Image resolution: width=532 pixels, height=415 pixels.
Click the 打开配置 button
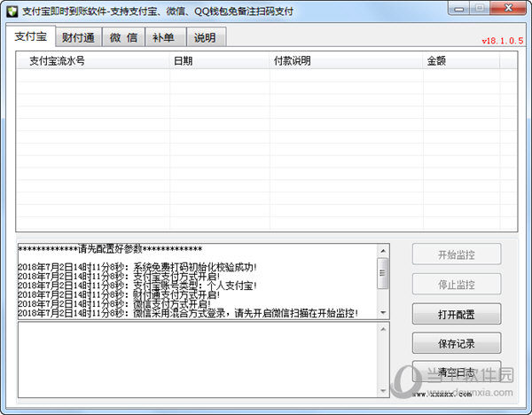(x=457, y=314)
